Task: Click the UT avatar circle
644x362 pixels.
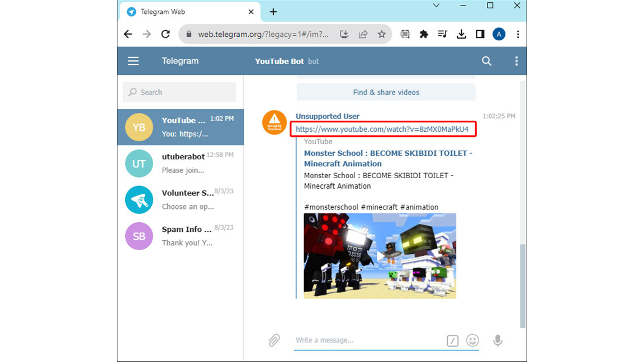Action: point(139,163)
